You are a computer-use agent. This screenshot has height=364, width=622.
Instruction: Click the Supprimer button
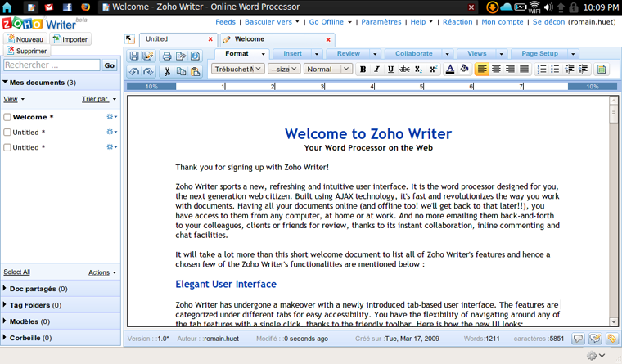[27, 51]
